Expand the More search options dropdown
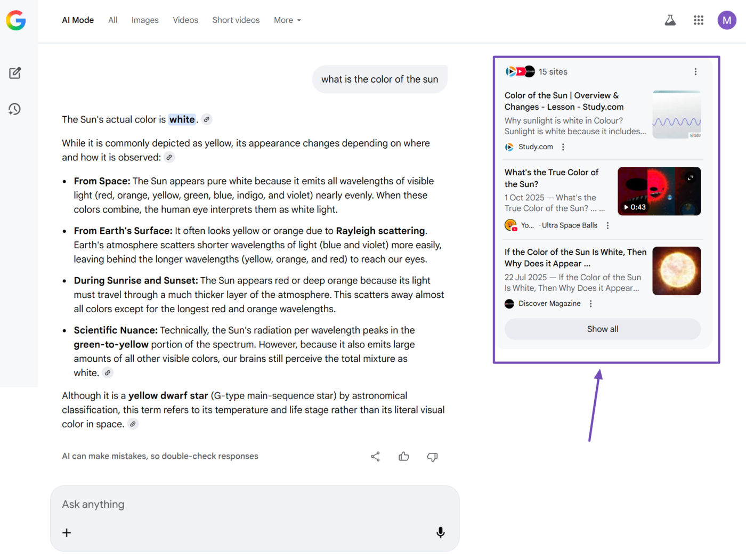Image resolution: width=746 pixels, height=560 pixels. (287, 20)
